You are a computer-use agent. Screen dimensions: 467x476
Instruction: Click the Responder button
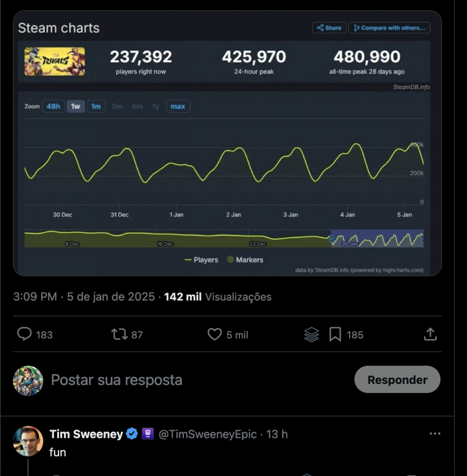[x=397, y=379]
